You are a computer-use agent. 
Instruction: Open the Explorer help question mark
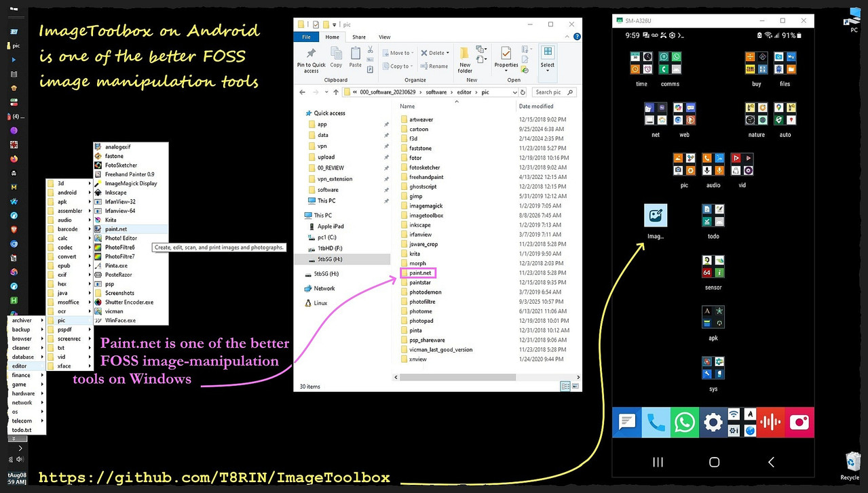pyautogui.click(x=576, y=37)
